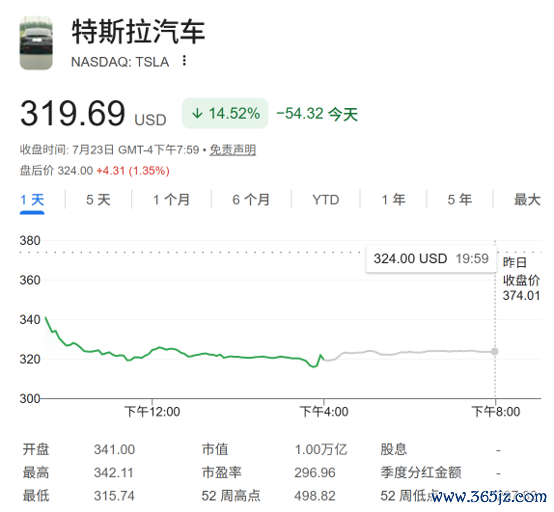Switch chart to YTD

coord(326,200)
